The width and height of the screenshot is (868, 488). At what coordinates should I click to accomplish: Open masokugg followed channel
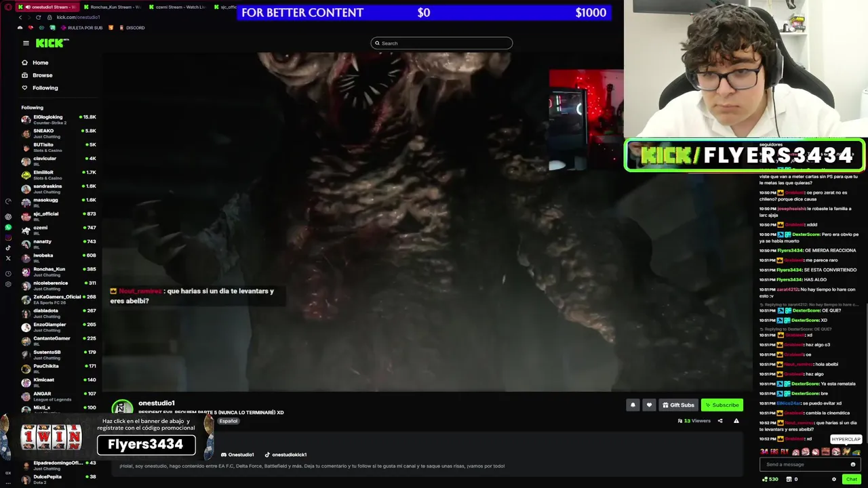(x=58, y=203)
